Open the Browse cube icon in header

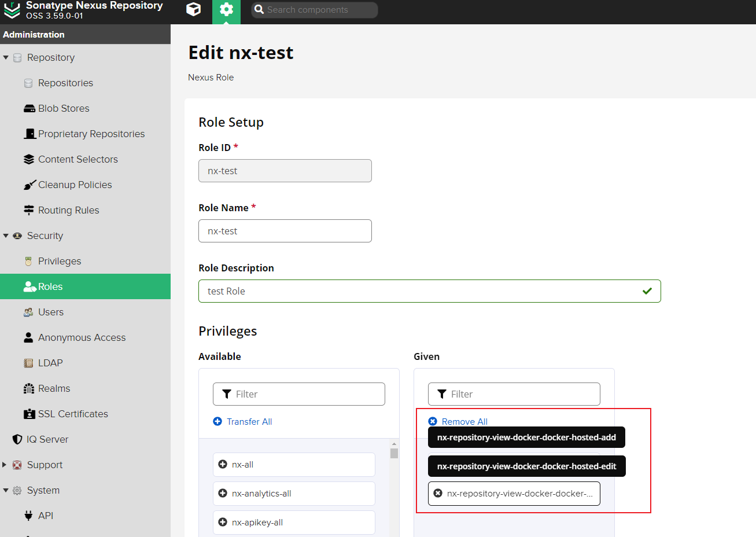point(194,9)
